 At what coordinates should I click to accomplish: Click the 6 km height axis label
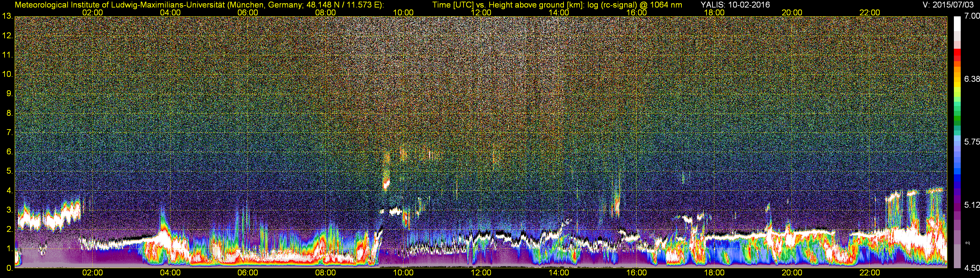point(9,151)
